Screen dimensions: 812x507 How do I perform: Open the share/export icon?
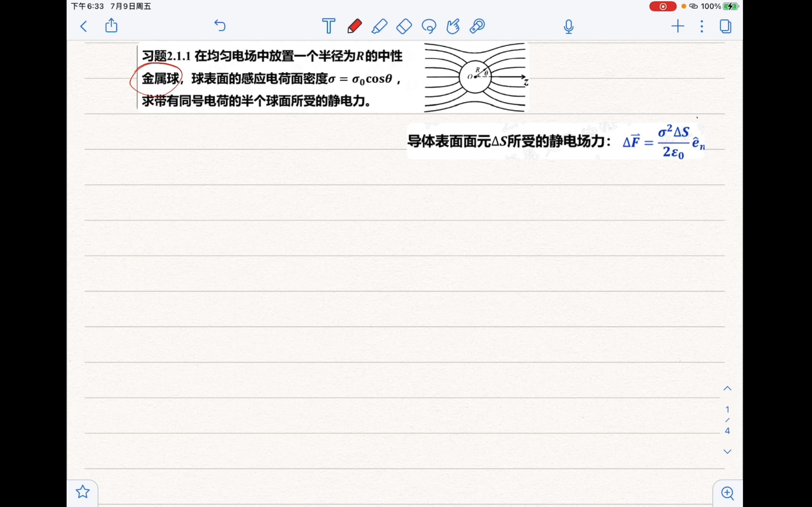coord(111,26)
